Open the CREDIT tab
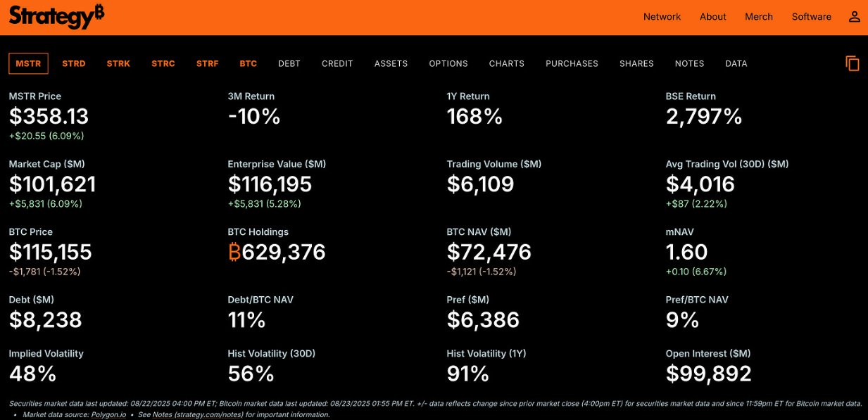The image size is (868, 420). pos(337,63)
